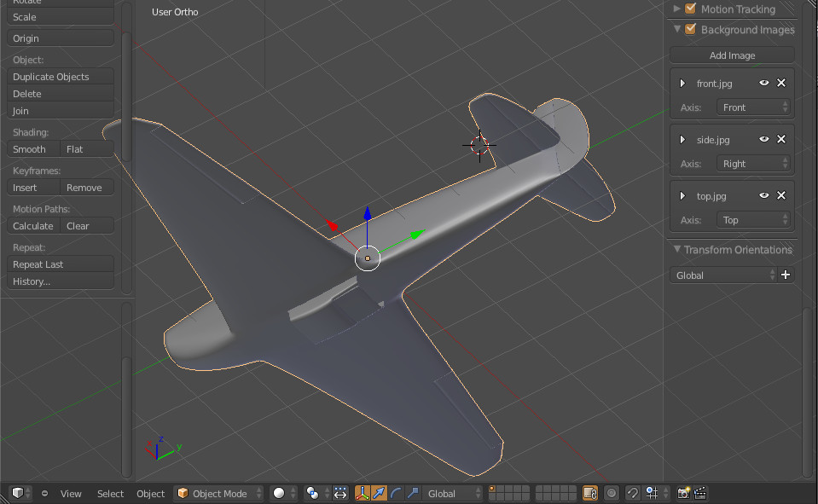Click the green Y axis manipulator arrow
818x504 pixels.
coord(418,235)
